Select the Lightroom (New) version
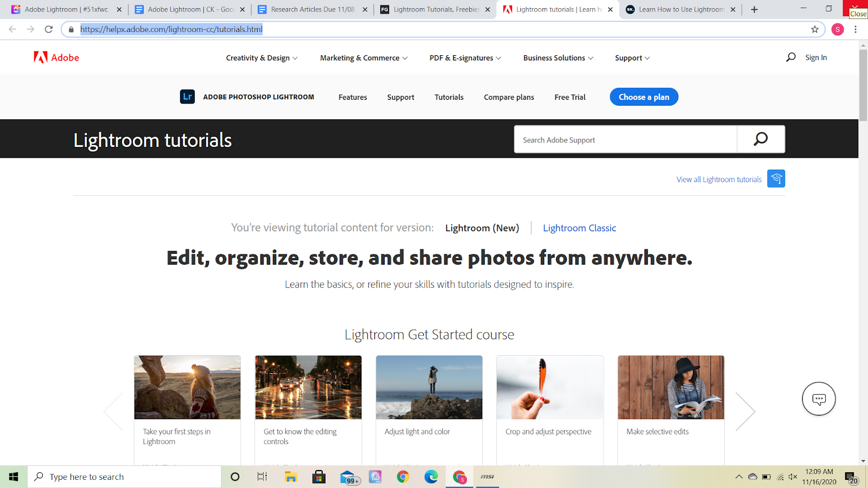868x488 pixels. (x=482, y=228)
